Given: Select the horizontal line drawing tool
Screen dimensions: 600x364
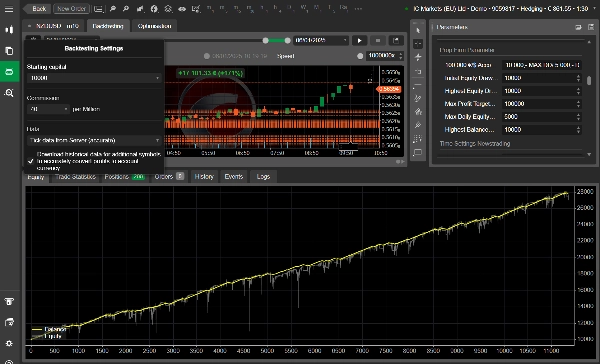Looking at the screenshot, I should pyautogui.click(x=418, y=85).
